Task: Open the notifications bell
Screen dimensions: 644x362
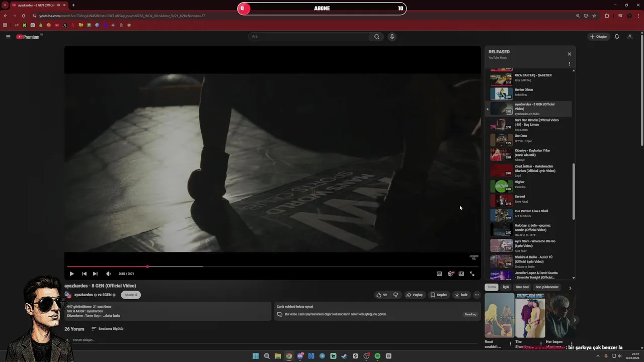Action: [x=616, y=37]
